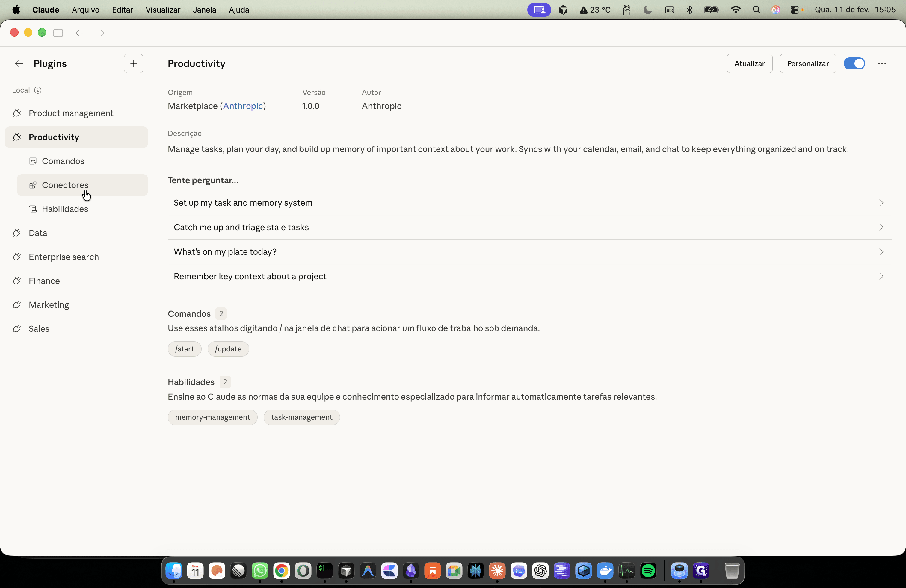906x588 pixels.
Task: Go forward with the toolbar right arrow
Action: (x=100, y=33)
